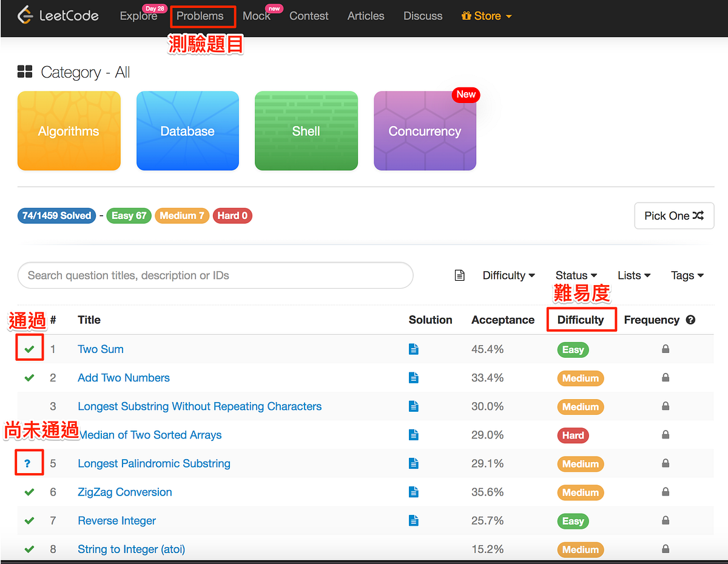Click the search question titles input field
The image size is (728, 564).
[215, 275]
